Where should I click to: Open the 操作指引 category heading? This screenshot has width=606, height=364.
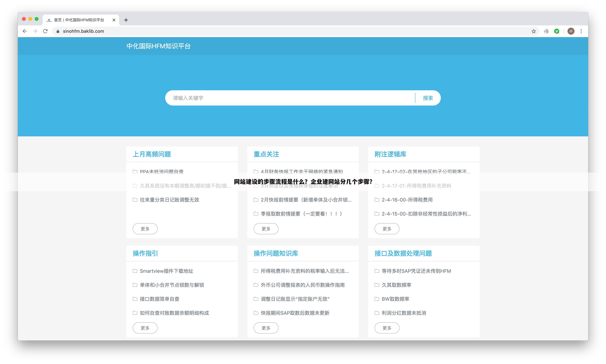145,253
